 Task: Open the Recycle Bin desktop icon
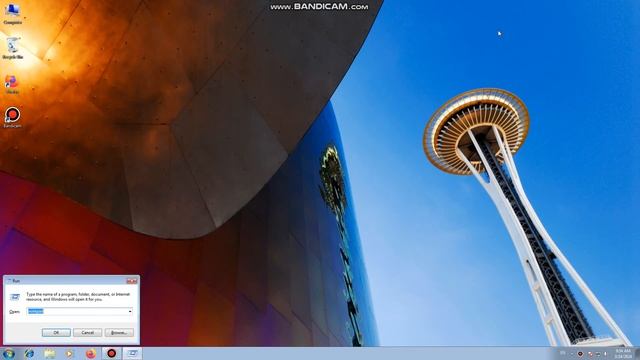point(12,48)
